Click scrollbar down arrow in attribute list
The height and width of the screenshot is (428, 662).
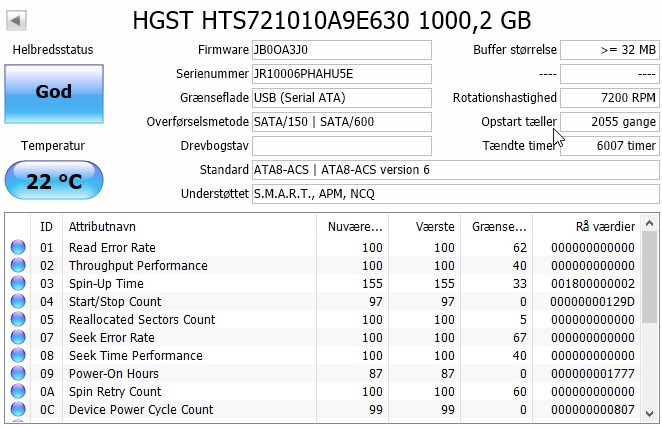(649, 414)
